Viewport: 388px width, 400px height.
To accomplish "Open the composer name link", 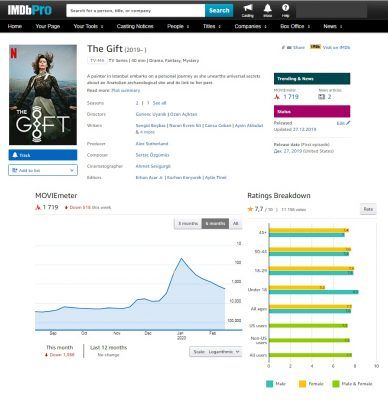I will pyautogui.click(x=152, y=155).
